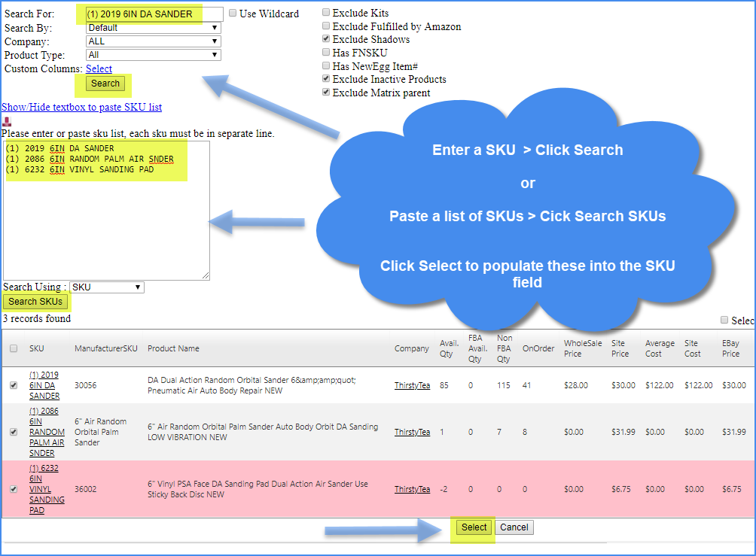Toggle Exclude Fulfilled by Amazon checkbox

click(x=325, y=26)
